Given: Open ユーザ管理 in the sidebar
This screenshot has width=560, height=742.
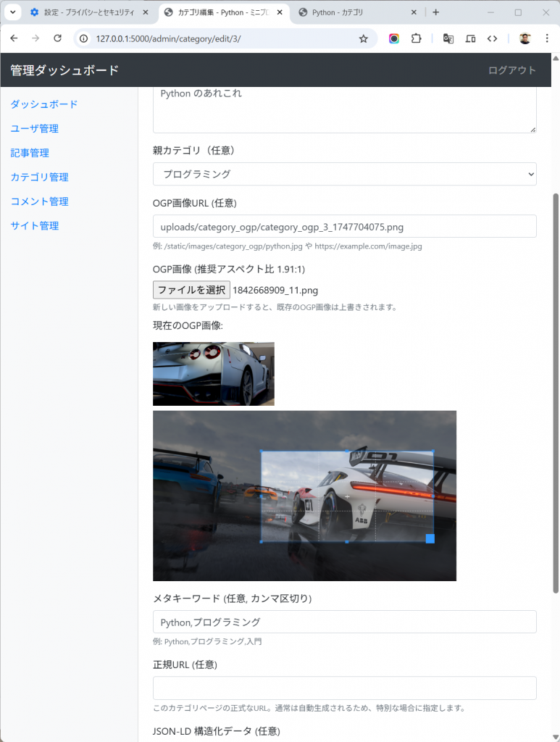Looking at the screenshot, I should 35,129.
